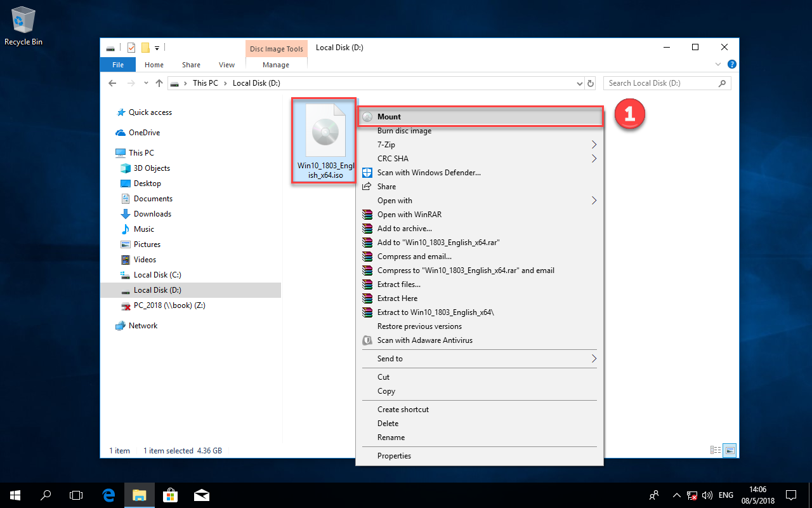
Task: Open the Recycle Bin desktop icon
Action: point(23,27)
